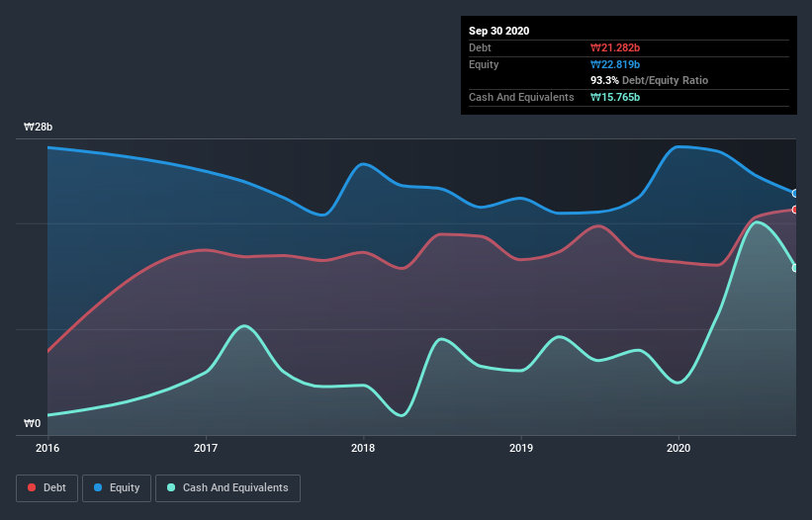
Task: Click the 2018 x-axis label
Action: click(x=363, y=448)
